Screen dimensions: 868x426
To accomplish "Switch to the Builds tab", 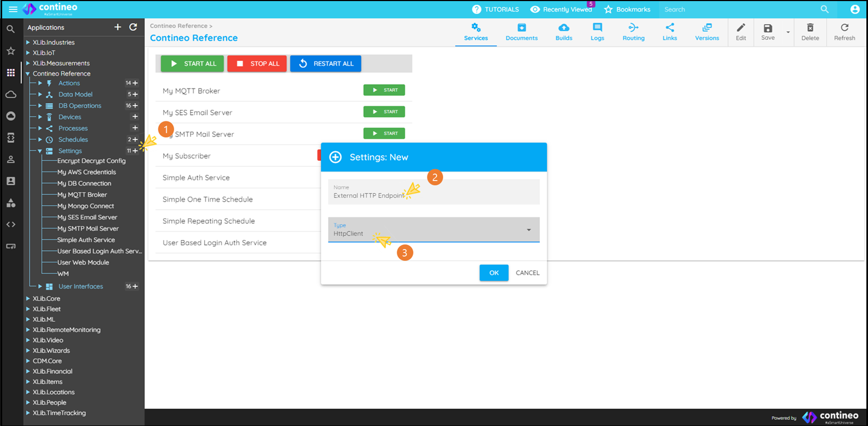I will click(564, 32).
